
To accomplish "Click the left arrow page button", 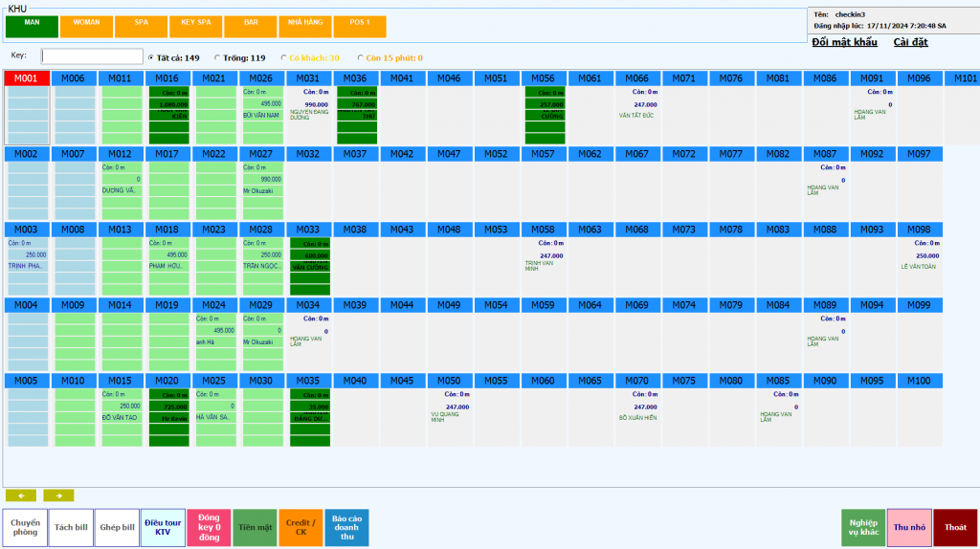I will [x=20, y=495].
